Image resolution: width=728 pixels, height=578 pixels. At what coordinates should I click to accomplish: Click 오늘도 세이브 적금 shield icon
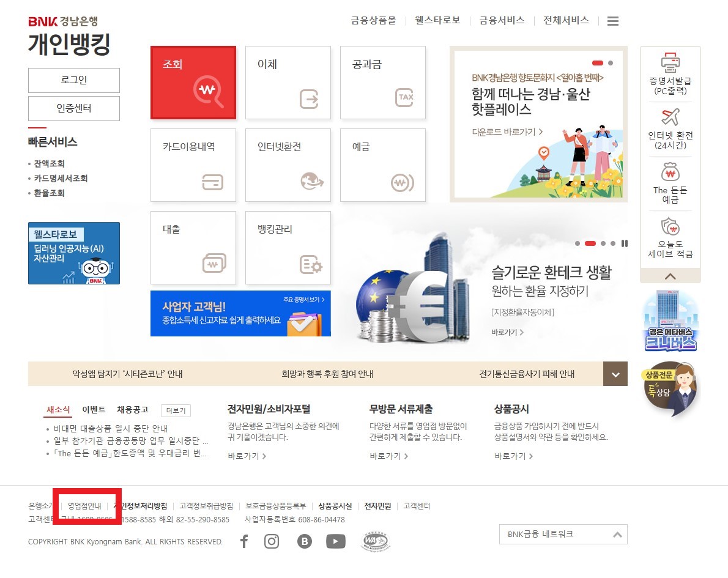click(670, 227)
